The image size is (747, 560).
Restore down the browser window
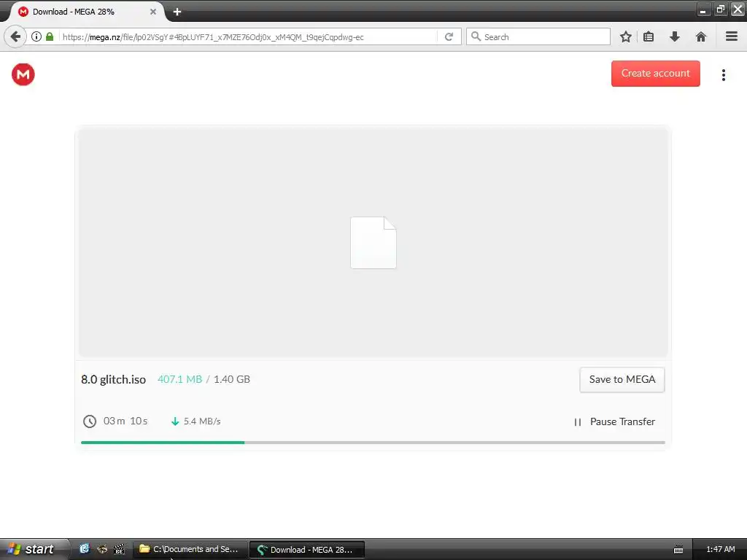tap(720, 9)
